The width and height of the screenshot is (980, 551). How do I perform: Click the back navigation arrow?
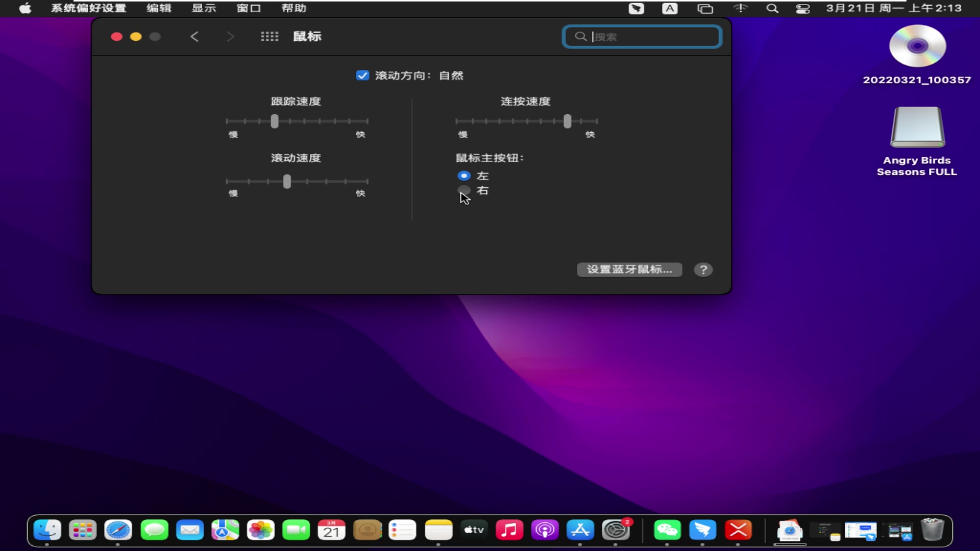click(x=194, y=36)
